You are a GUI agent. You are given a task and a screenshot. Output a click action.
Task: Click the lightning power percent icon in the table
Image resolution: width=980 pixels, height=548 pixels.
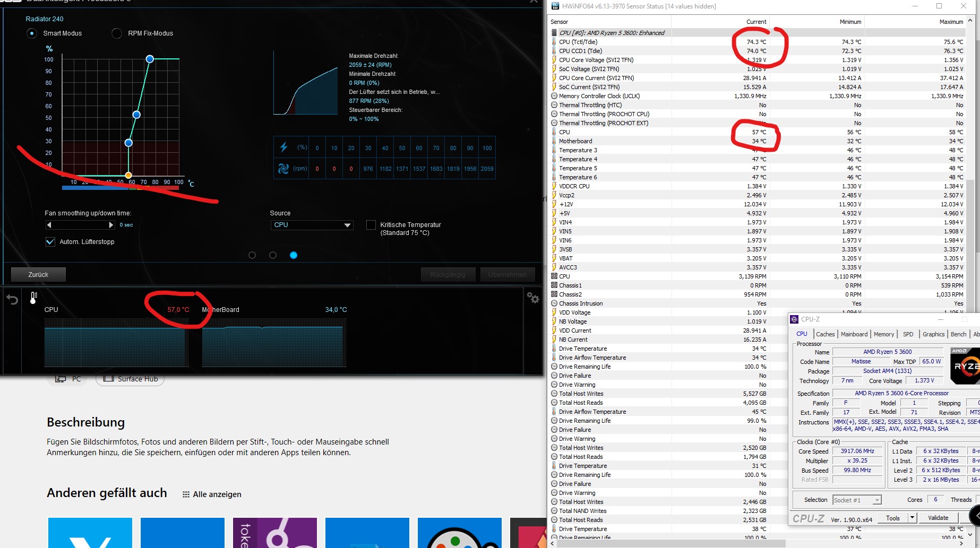(x=284, y=147)
